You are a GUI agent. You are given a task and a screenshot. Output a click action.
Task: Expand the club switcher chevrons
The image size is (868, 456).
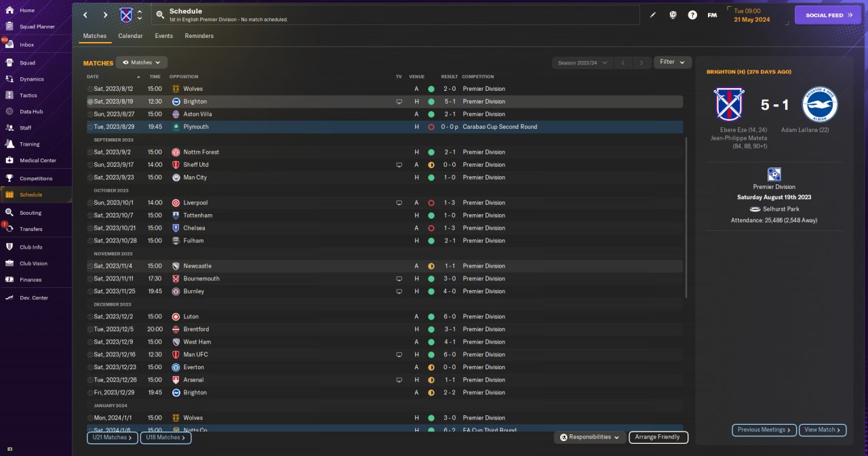coord(140,15)
